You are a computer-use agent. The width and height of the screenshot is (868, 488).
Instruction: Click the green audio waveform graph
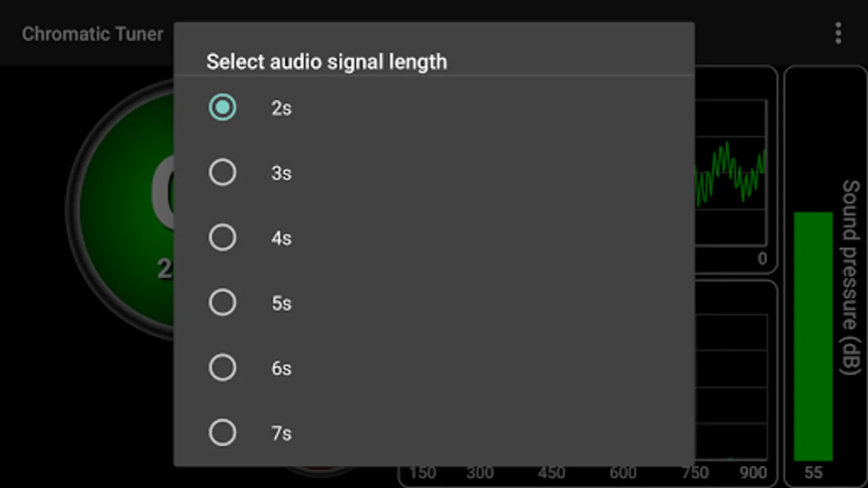point(730,172)
